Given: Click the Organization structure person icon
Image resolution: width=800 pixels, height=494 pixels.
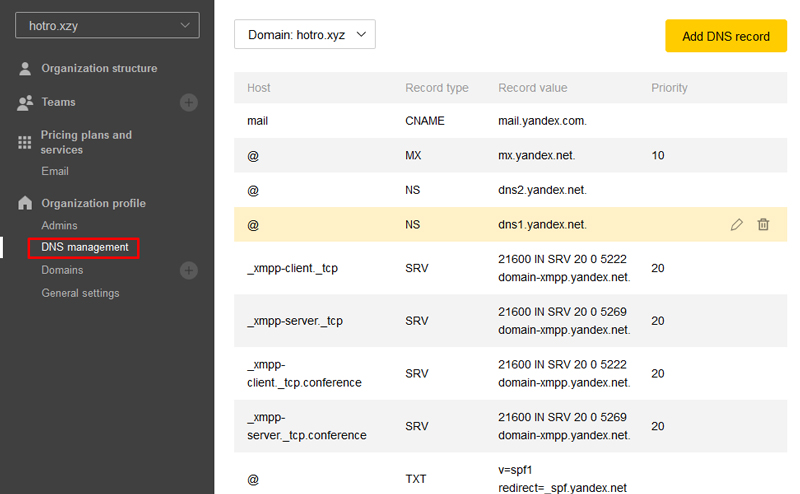Looking at the screenshot, I should coord(25,69).
